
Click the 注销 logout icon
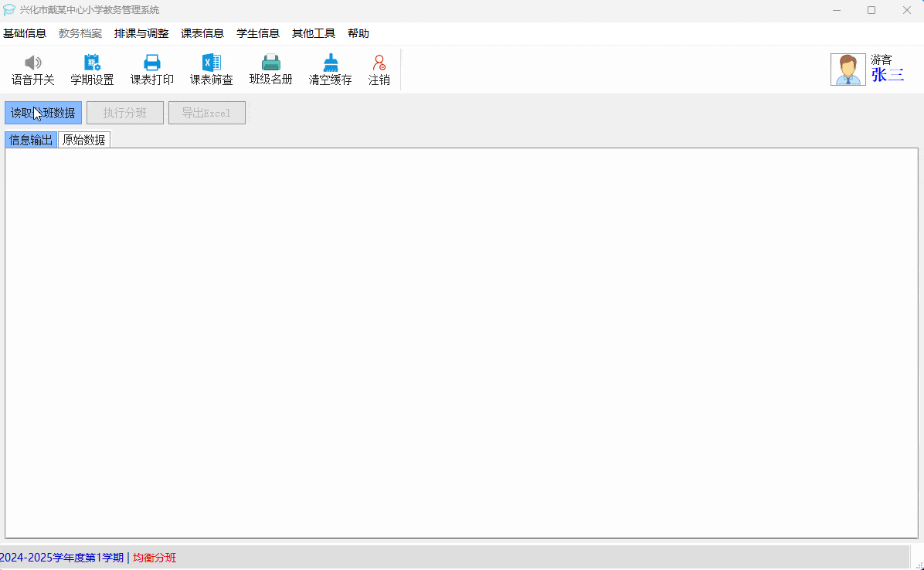(x=379, y=63)
